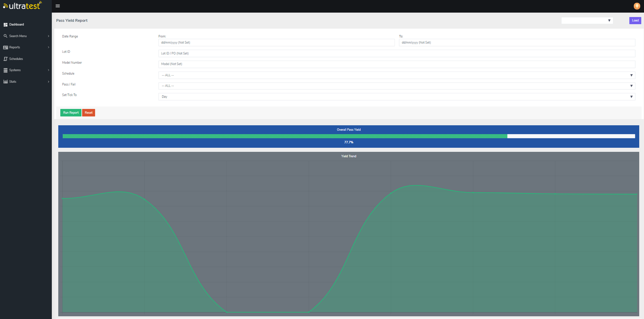Open the Schedule dropdown

396,75
